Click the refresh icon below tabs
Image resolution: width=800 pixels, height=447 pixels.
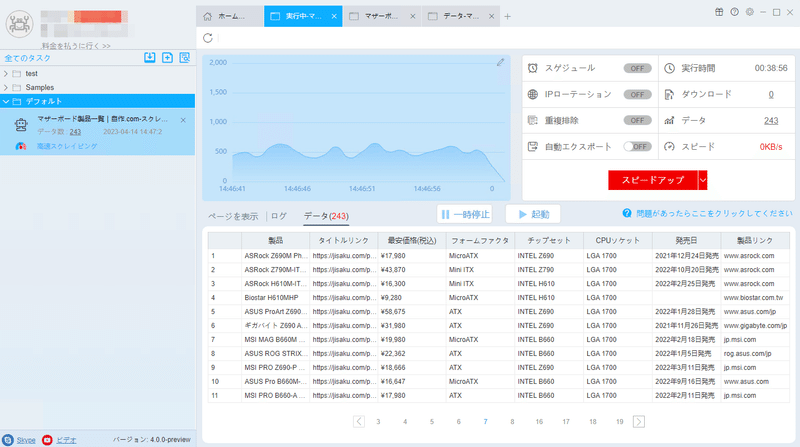[208, 38]
